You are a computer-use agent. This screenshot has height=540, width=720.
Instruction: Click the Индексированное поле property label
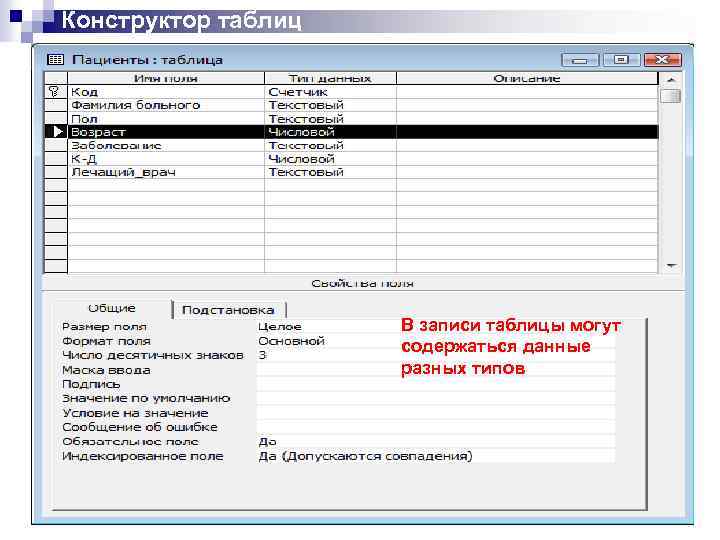[x=143, y=456]
